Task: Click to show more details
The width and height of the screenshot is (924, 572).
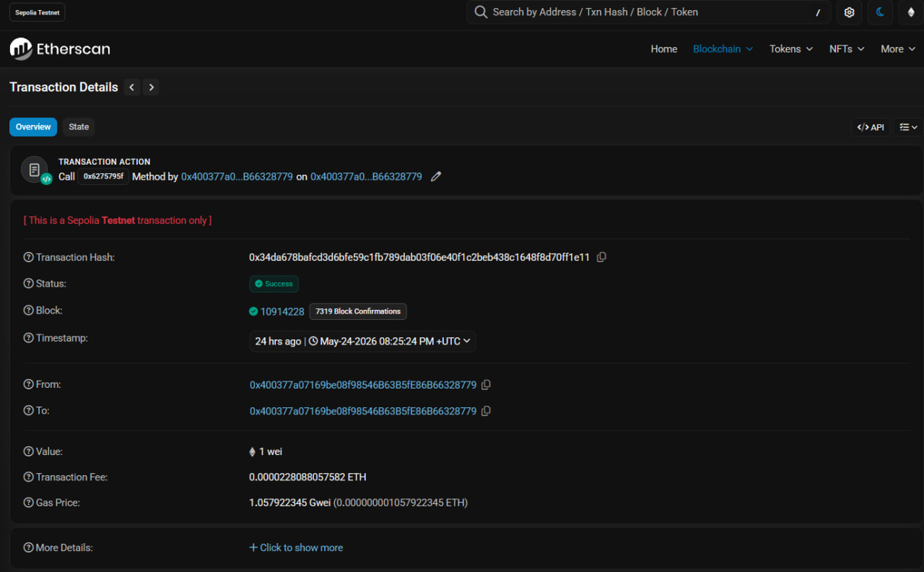Action: click(296, 548)
